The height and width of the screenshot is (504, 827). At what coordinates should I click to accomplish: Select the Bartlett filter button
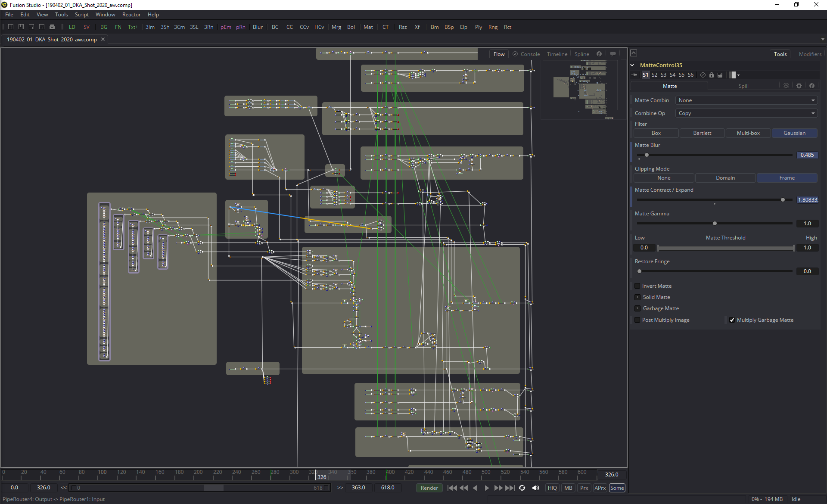(x=702, y=133)
